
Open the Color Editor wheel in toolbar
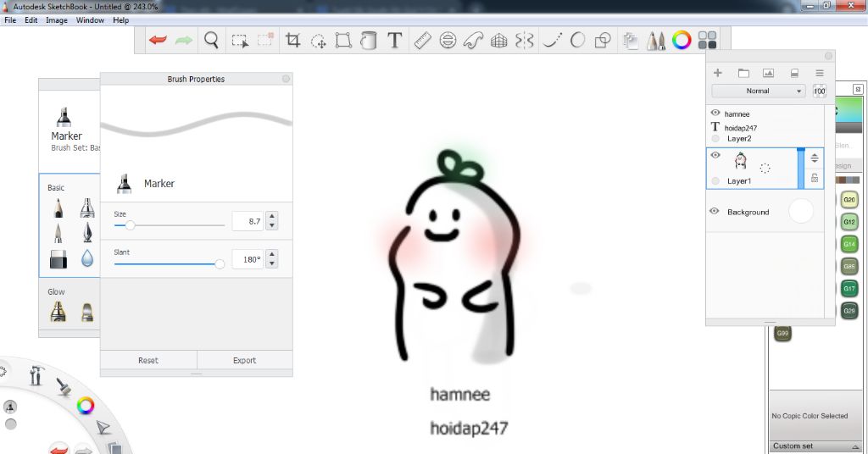pos(682,40)
